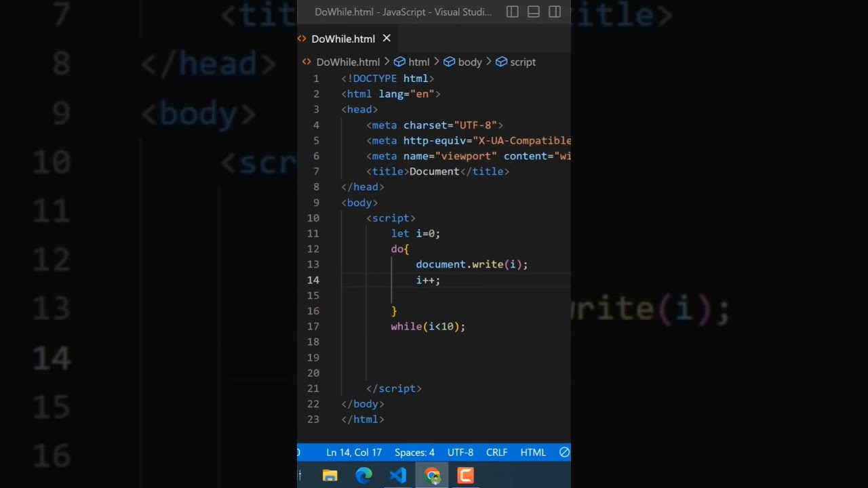Screen dimensions: 868x488
Task: Select encoding UTF-8 in status bar
Action: [x=460, y=452]
